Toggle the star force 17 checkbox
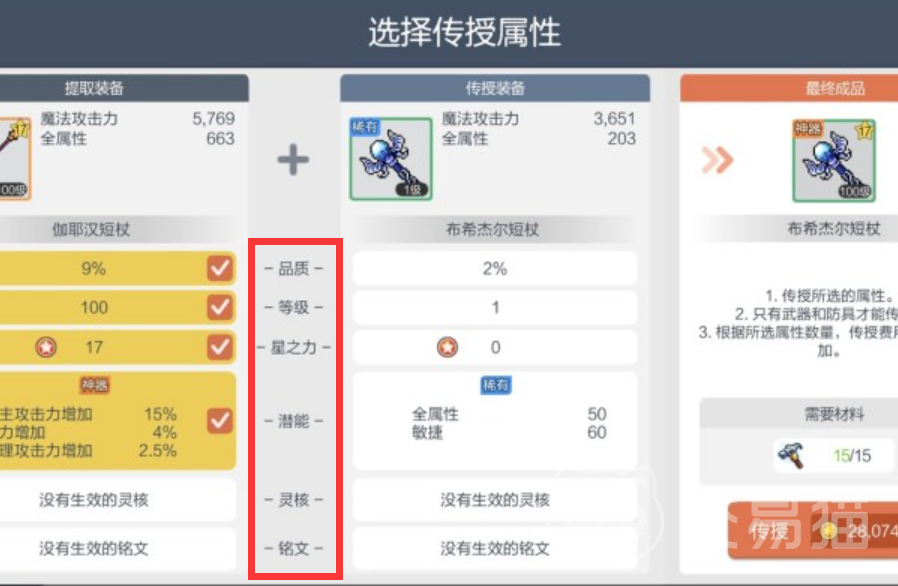The image size is (898, 586). click(219, 347)
